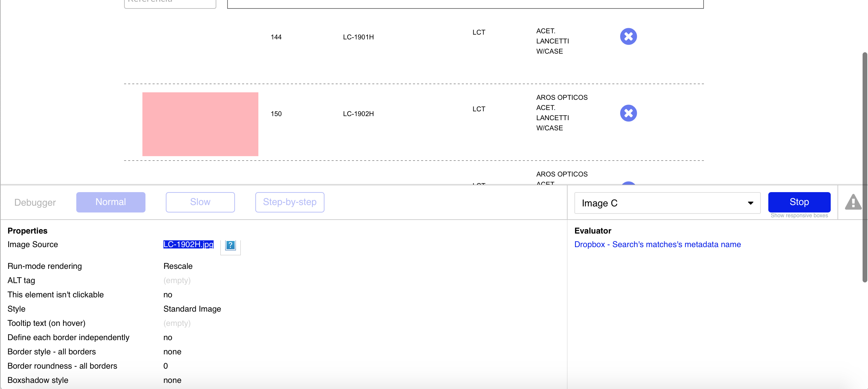This screenshot has height=389, width=868.
Task: Click the delete X icon for LC-1901H row
Action: (x=628, y=36)
